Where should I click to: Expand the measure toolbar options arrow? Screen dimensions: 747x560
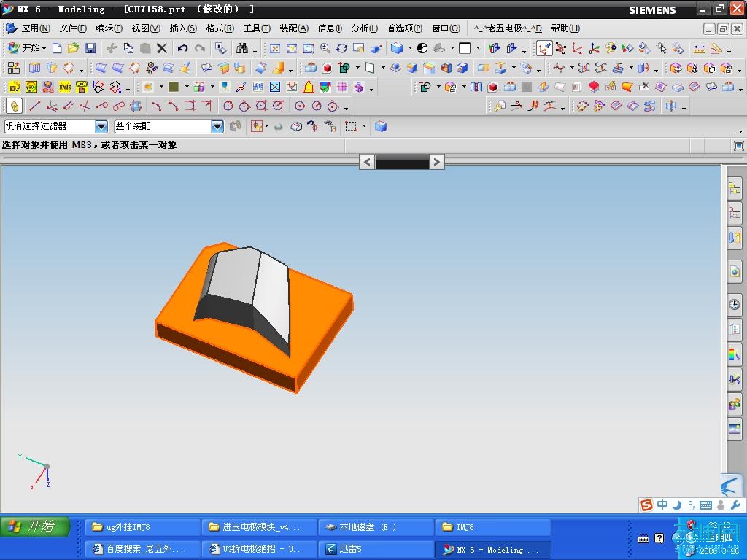point(729,51)
